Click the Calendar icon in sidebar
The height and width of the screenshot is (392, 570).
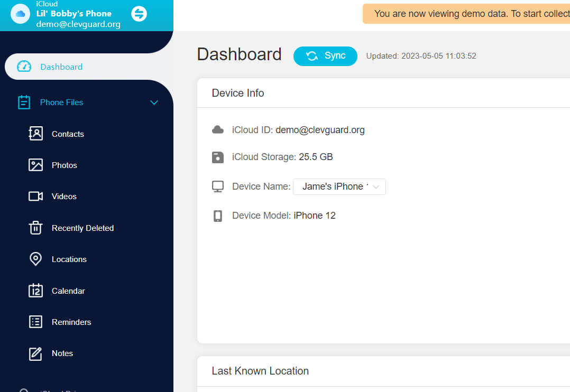click(35, 291)
